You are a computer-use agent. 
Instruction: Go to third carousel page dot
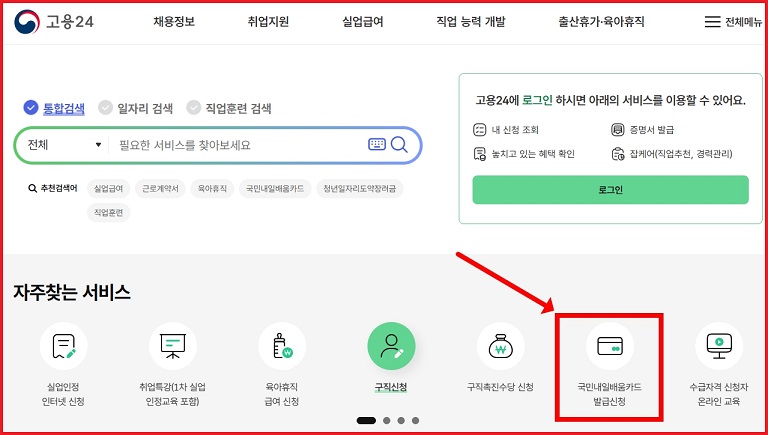pos(401,420)
